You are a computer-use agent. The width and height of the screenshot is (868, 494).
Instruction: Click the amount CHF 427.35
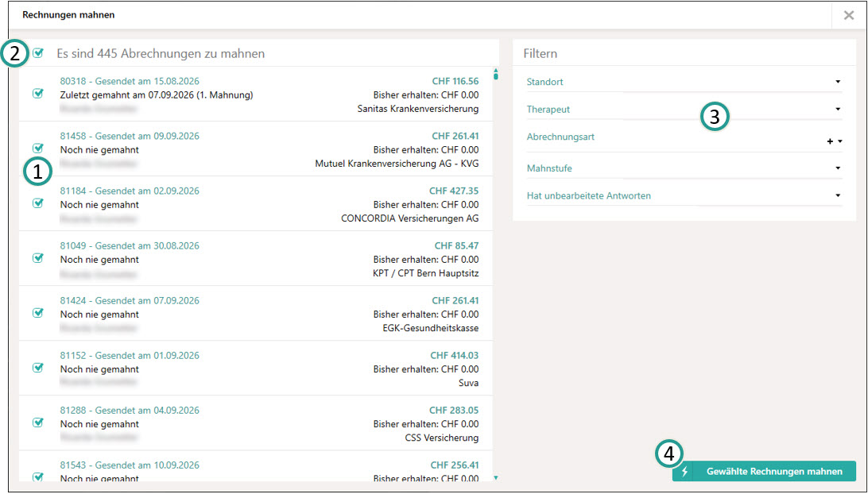click(454, 191)
